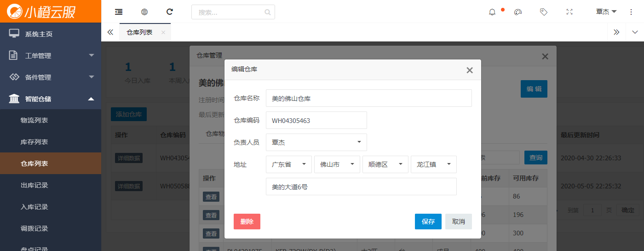Click the 取消 button

459,222
